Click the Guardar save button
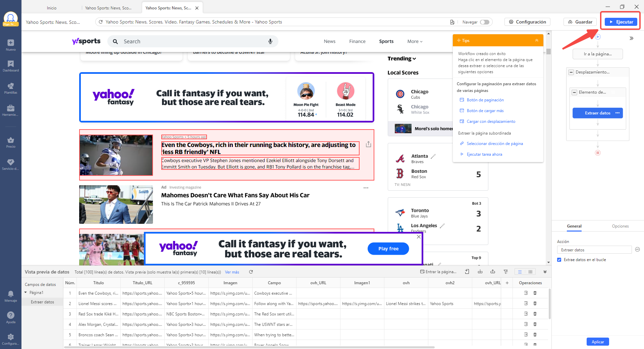Screen dimensions: 644x349 [x=580, y=22]
